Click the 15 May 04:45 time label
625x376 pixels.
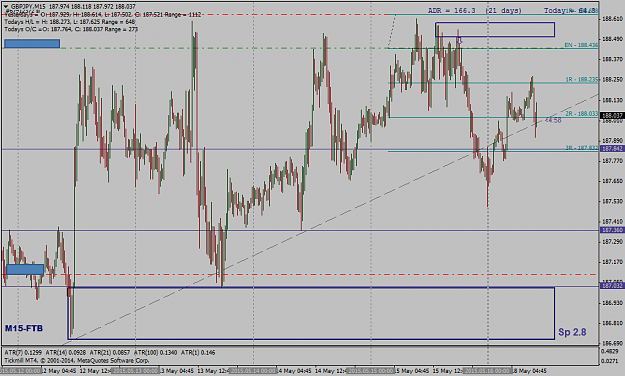[413, 371]
